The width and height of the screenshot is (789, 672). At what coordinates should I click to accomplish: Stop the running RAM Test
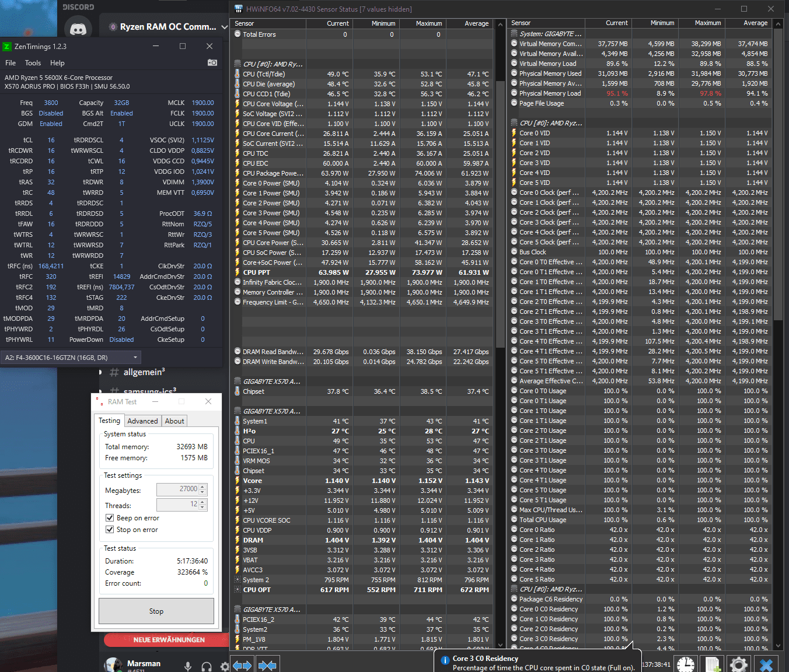point(156,611)
